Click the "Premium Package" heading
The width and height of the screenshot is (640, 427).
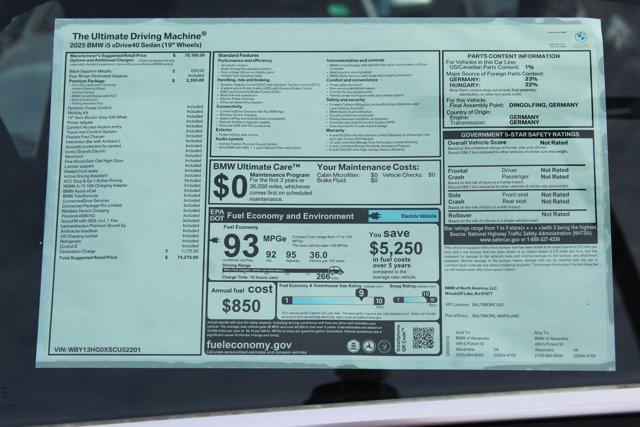tap(87, 81)
